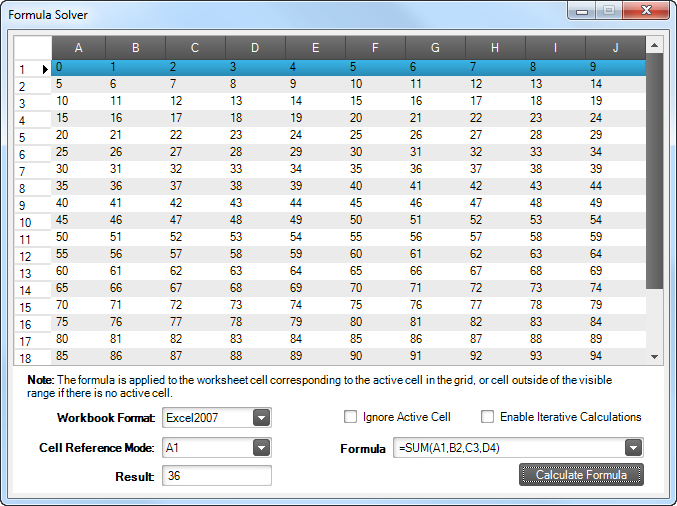
Task: Minimize the Formula Solver window
Action: point(582,11)
